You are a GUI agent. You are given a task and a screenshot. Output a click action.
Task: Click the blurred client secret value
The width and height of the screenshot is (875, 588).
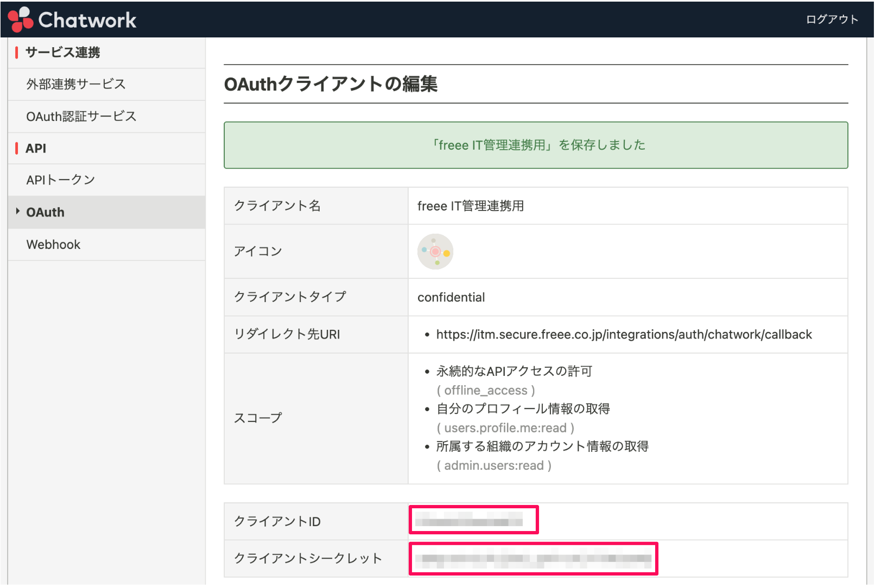click(x=533, y=558)
